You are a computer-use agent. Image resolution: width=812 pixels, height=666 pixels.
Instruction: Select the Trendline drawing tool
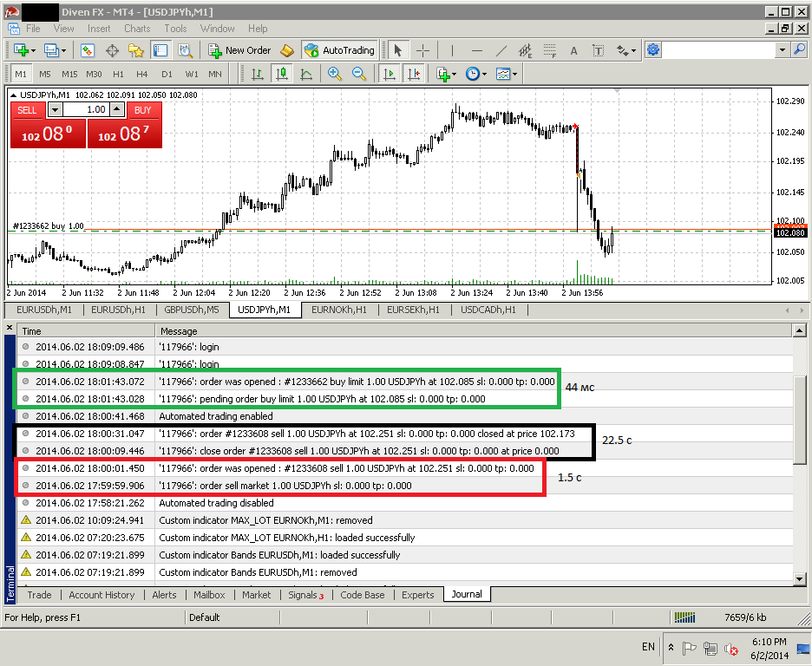[501, 50]
